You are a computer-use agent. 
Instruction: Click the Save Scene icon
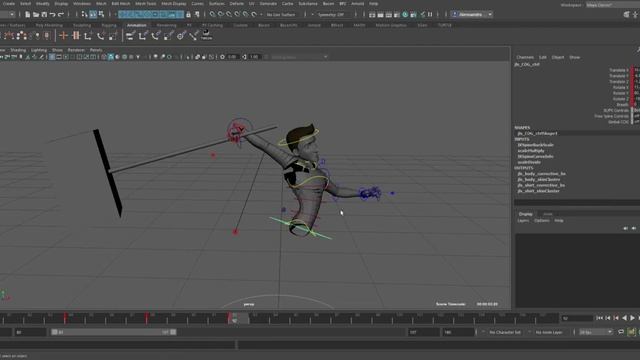(x=44, y=15)
